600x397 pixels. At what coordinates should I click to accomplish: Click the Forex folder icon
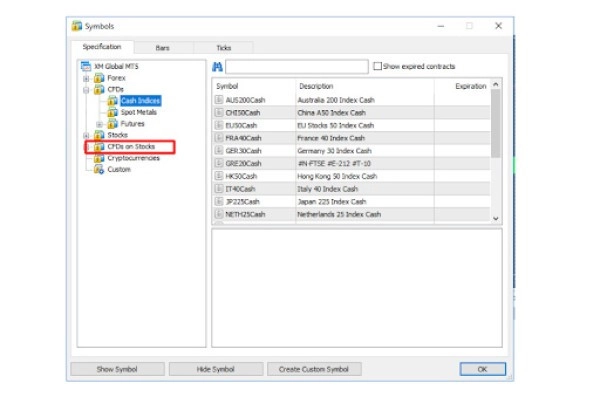tap(99, 78)
